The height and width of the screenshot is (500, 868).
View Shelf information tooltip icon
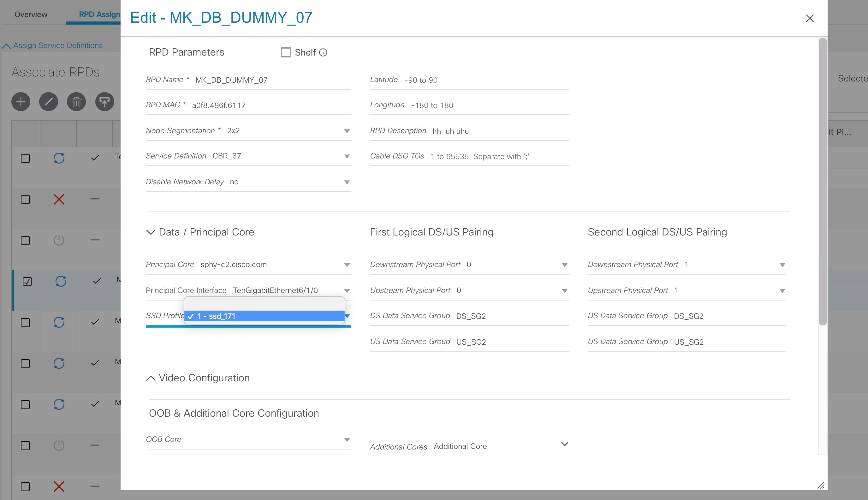pos(323,52)
